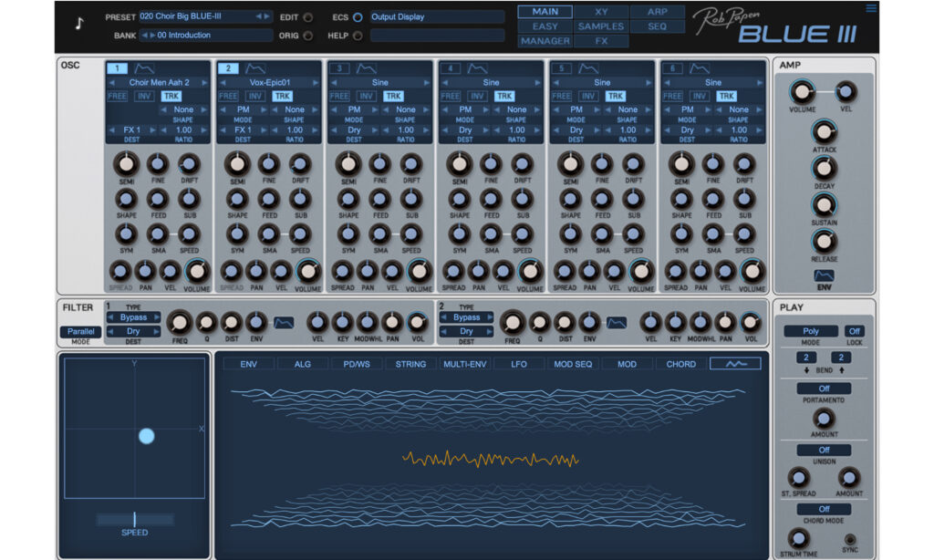Open the bank selector 00 Introduction

point(205,36)
